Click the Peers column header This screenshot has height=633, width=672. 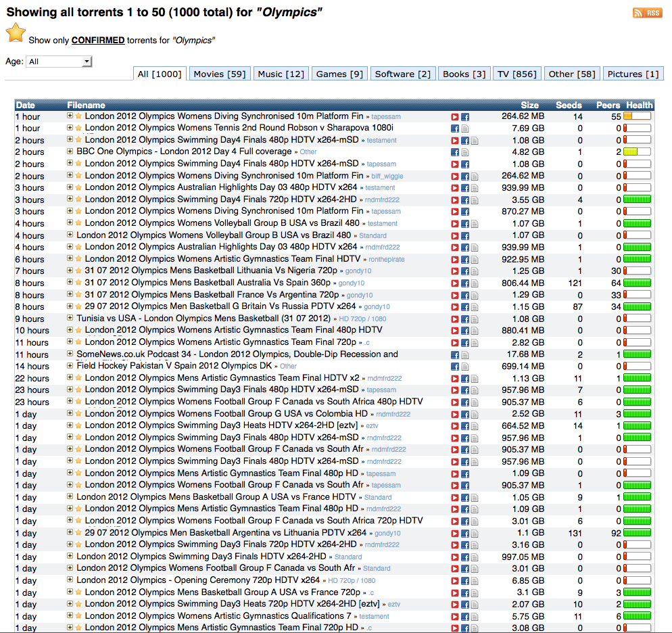(608, 105)
